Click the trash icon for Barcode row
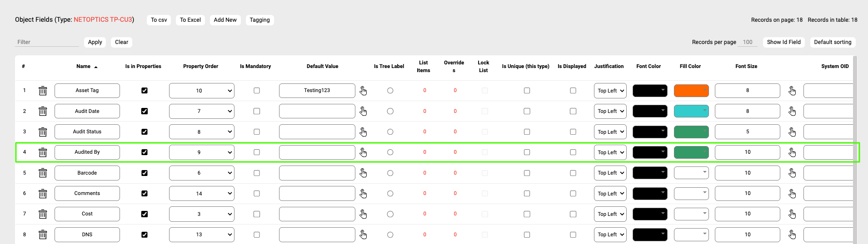This screenshot has height=244, width=868. point(43,173)
